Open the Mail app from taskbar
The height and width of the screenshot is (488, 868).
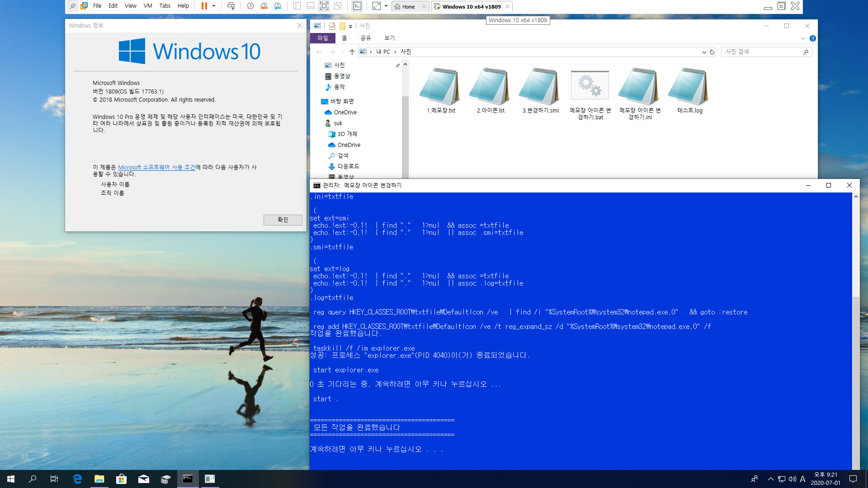143,479
